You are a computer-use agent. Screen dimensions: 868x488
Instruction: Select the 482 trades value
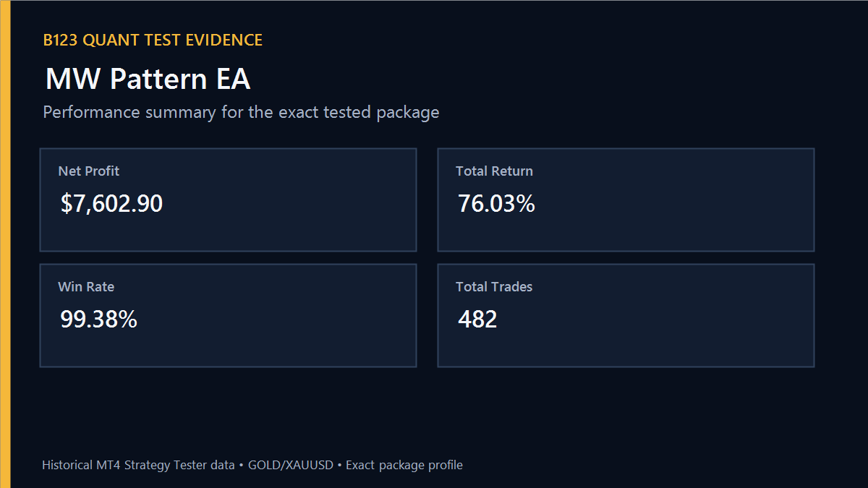[477, 320]
